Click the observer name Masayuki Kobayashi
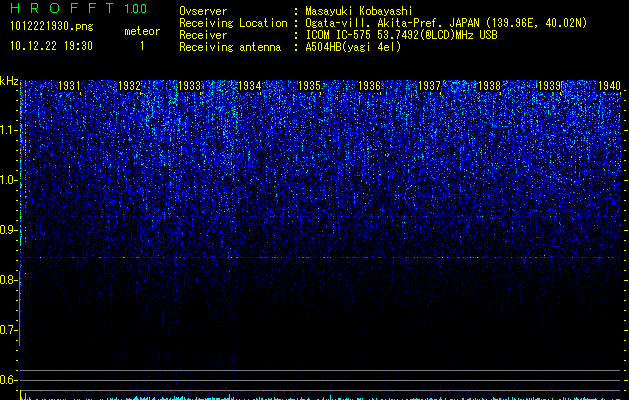This screenshot has height=400, width=629. pyautogui.click(x=359, y=11)
